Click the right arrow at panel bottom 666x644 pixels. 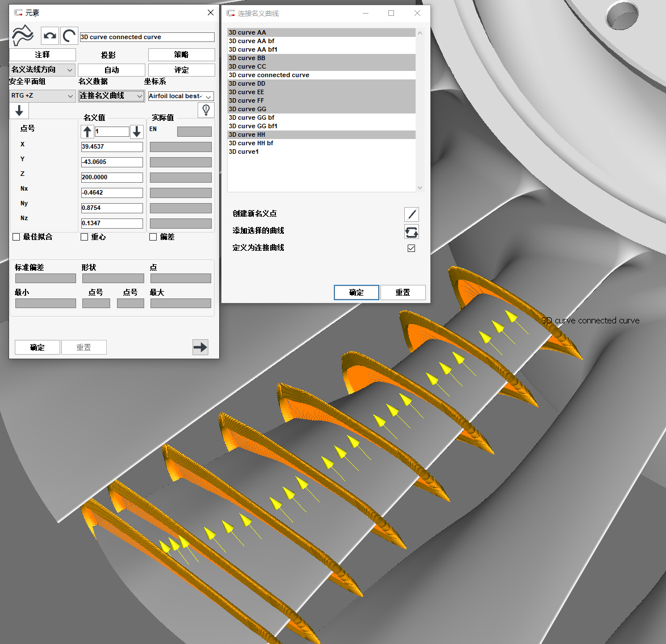point(200,347)
